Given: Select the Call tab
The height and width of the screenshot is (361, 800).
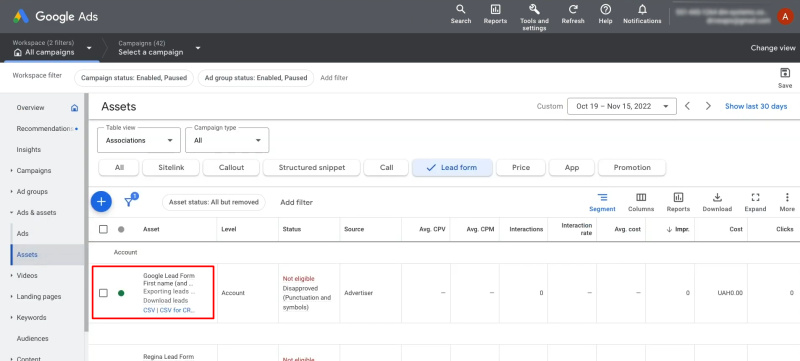Looking at the screenshot, I should click(386, 167).
